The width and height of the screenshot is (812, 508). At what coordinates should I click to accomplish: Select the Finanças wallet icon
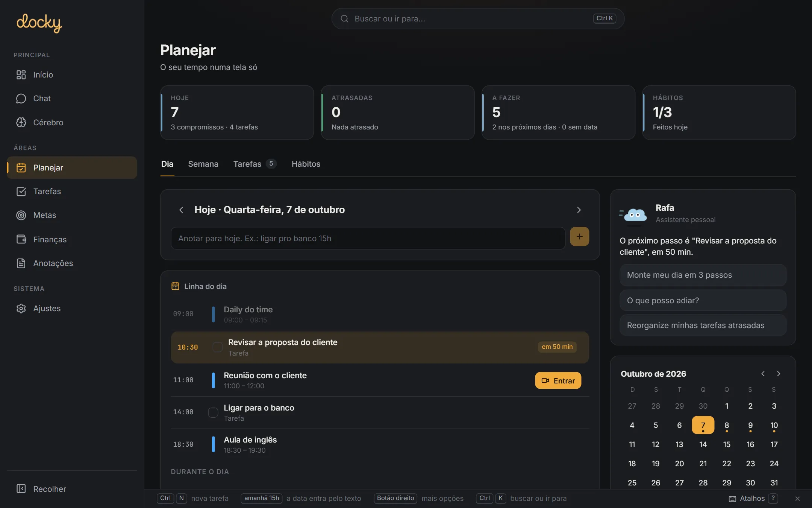click(x=21, y=239)
